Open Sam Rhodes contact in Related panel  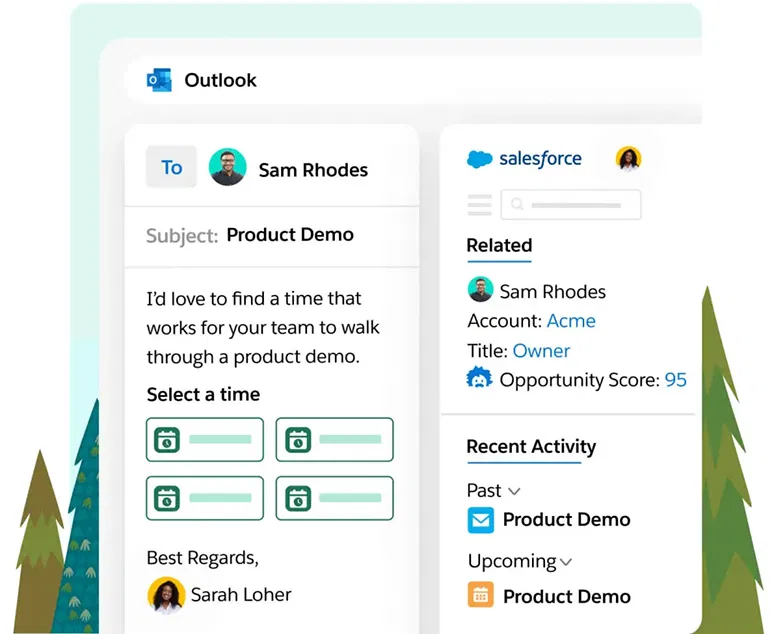[552, 292]
